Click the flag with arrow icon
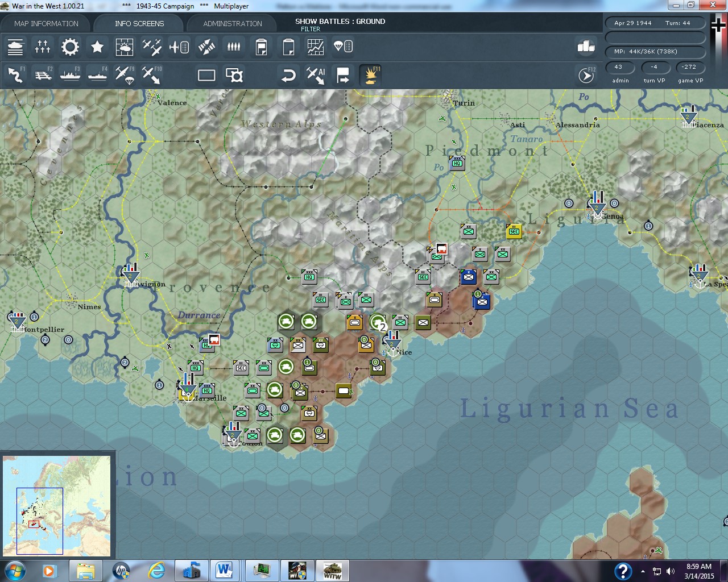The width and height of the screenshot is (728, 582). click(x=343, y=75)
